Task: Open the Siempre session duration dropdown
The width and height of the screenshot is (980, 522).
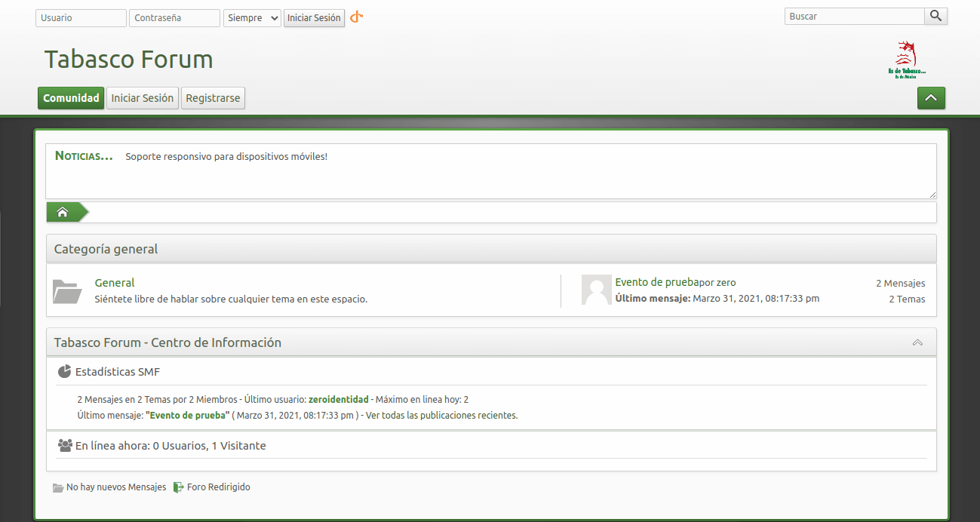Action: click(252, 18)
